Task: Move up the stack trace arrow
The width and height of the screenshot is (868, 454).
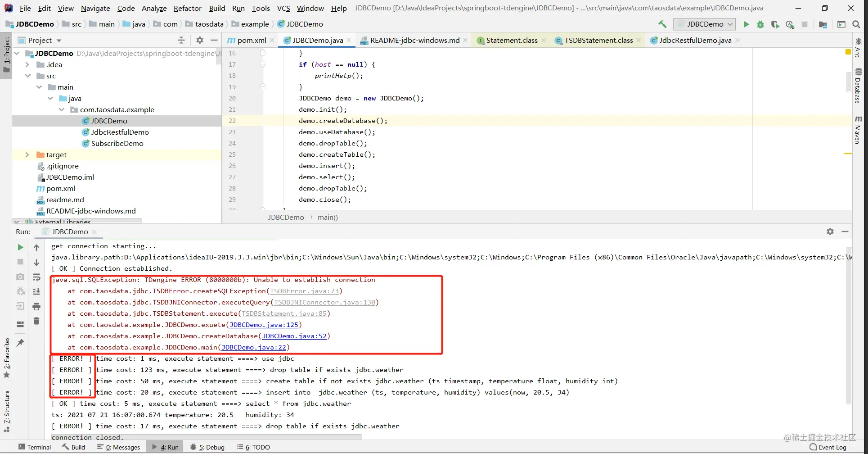Action: point(36,247)
